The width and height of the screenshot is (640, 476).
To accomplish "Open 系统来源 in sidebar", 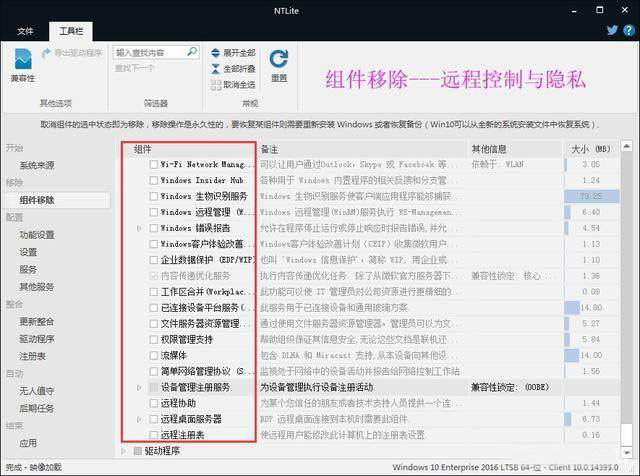I will click(37, 165).
